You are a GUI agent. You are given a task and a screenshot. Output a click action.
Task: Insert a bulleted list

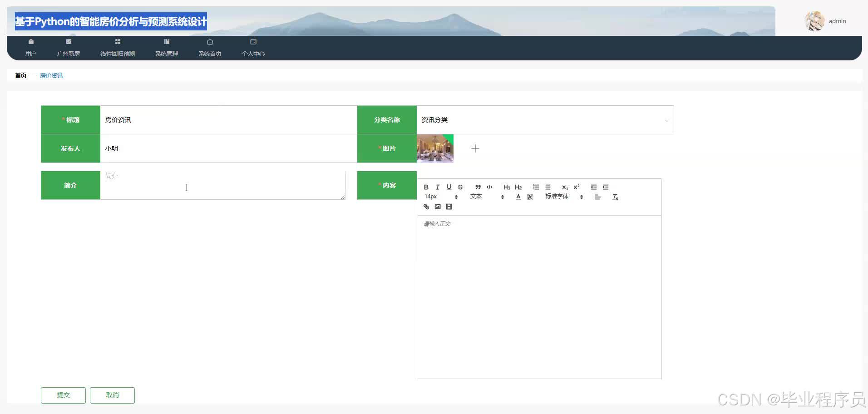[x=547, y=187]
